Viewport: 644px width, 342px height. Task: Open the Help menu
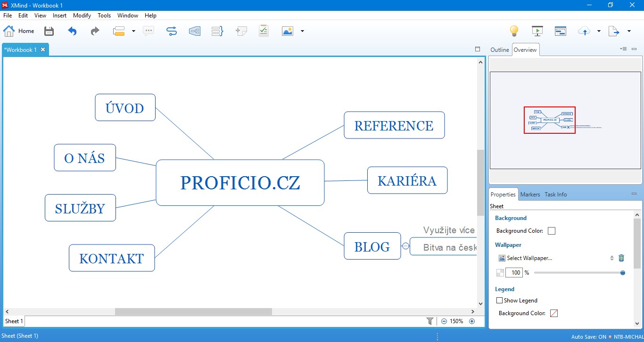pos(150,16)
